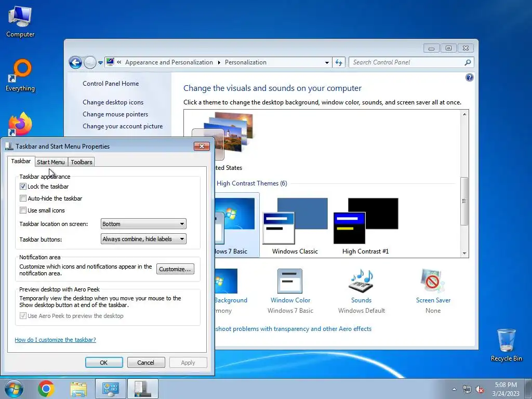
Task: Go to Control Panel Home
Action: click(111, 84)
